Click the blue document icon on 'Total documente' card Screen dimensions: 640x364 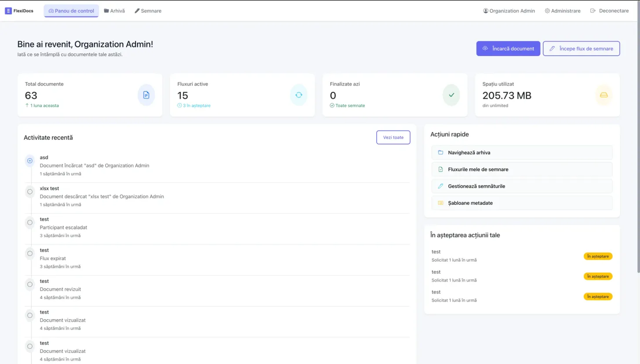point(146,95)
